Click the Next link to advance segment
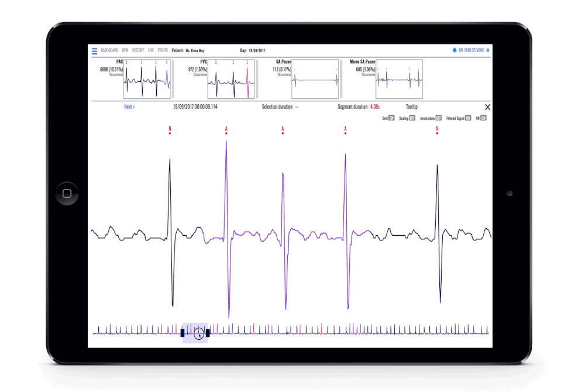Viewport: 585px width, 392px height. 130,107
